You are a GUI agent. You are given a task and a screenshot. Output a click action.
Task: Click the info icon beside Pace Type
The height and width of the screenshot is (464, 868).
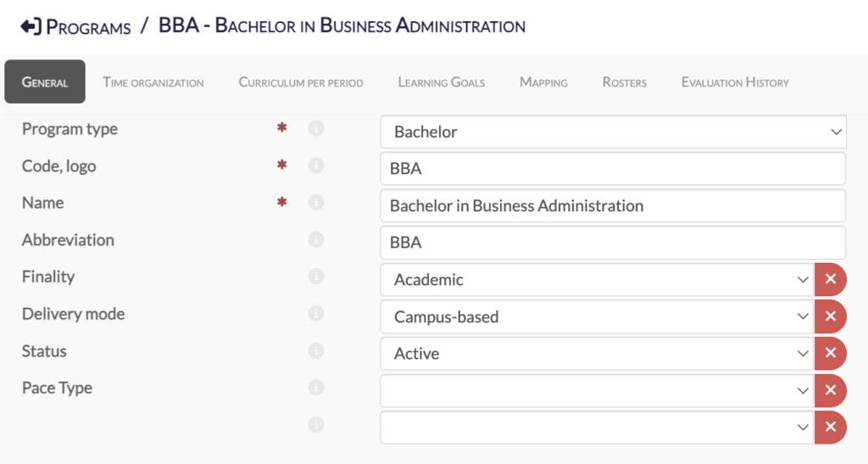click(316, 388)
